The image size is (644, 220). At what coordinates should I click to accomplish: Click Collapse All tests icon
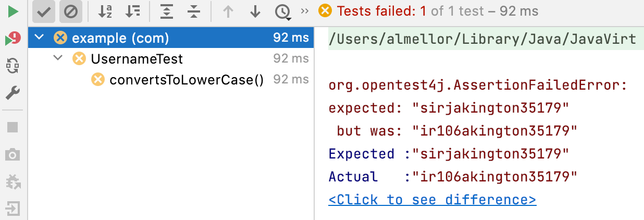click(x=193, y=11)
